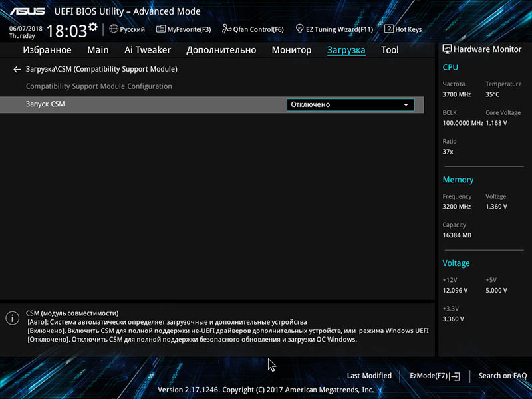Go to the Дополнительно tab
Viewport: 532px width, 399px height.
coord(221,50)
